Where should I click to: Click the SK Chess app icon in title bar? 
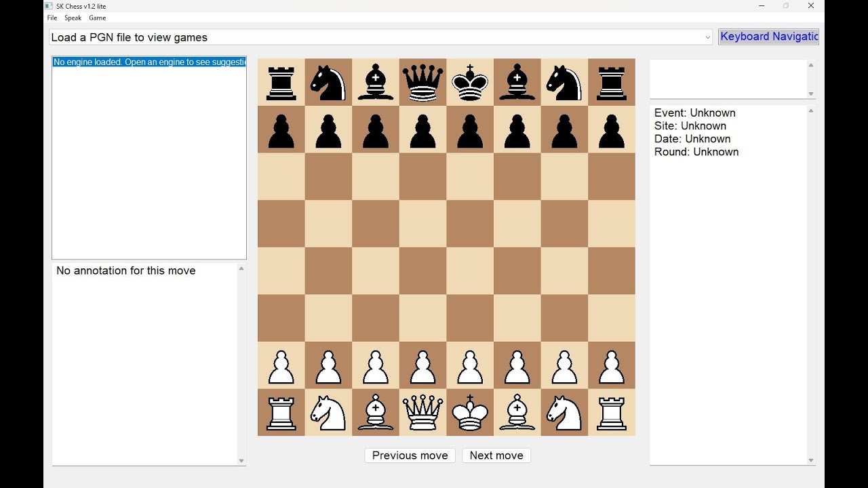pos(49,6)
